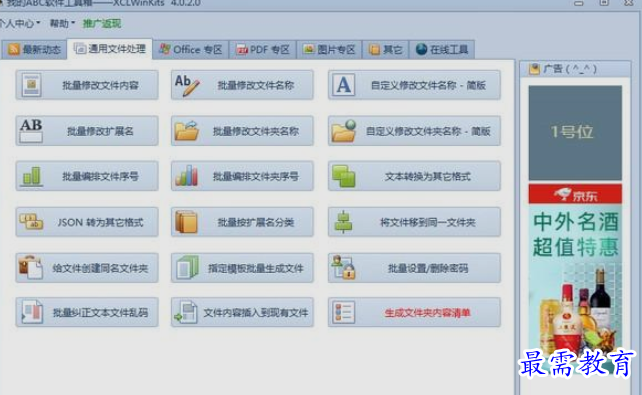Screen dimensions: 642x395
Task: Click the padlock icon for 批量设置/删除密码
Action: click(344, 267)
